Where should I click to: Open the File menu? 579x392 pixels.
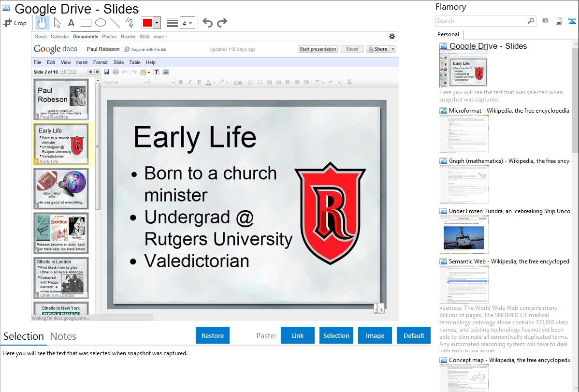[37, 62]
